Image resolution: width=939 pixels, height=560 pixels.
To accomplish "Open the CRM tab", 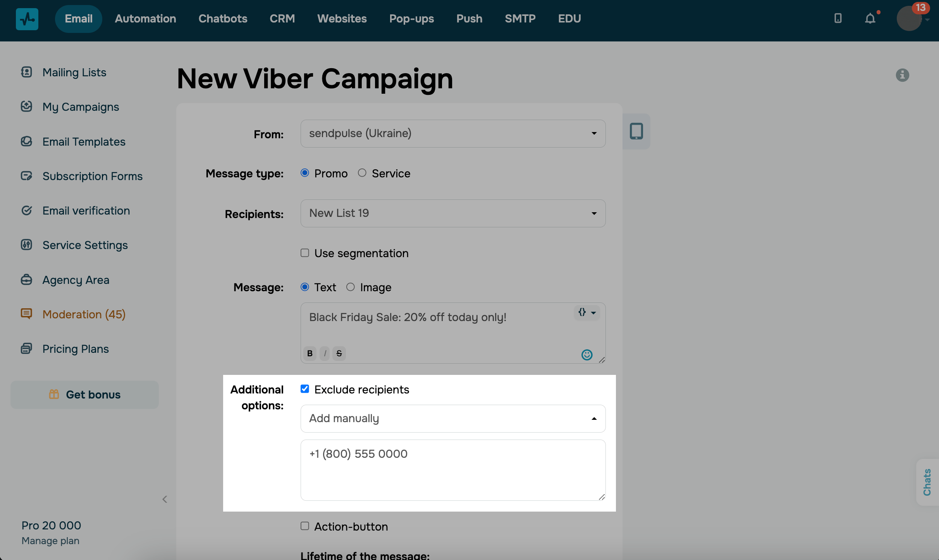I will [x=282, y=18].
